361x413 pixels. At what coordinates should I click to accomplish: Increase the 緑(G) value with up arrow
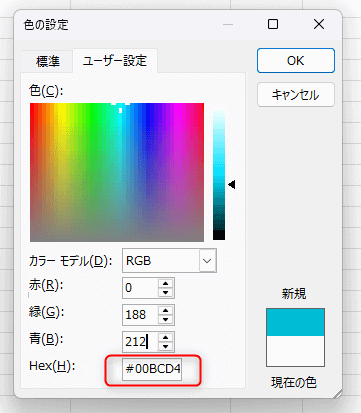pos(166,310)
